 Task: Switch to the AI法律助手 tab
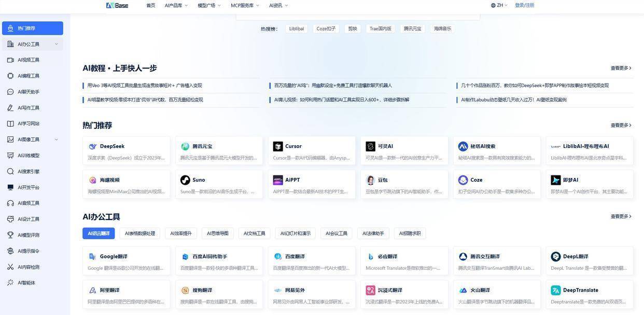point(373,234)
